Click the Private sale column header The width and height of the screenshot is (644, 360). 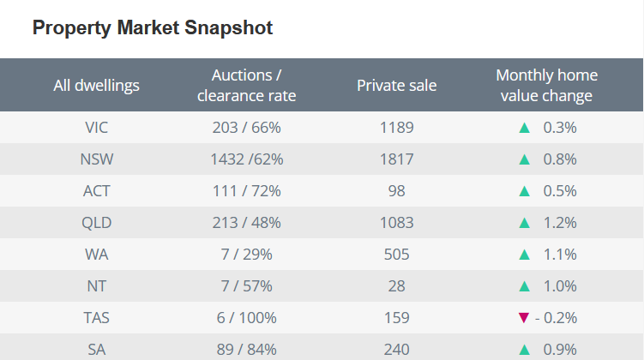[x=396, y=86]
